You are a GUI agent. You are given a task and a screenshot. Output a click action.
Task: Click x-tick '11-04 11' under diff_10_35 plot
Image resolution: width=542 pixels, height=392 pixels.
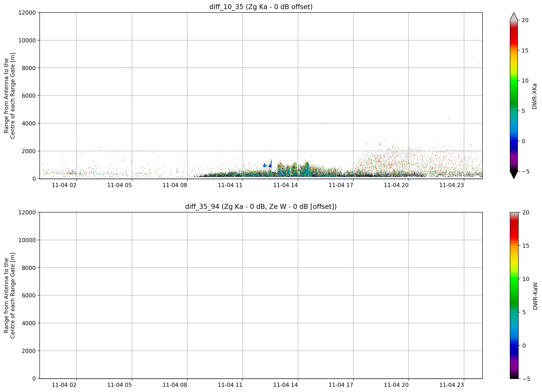(x=230, y=185)
